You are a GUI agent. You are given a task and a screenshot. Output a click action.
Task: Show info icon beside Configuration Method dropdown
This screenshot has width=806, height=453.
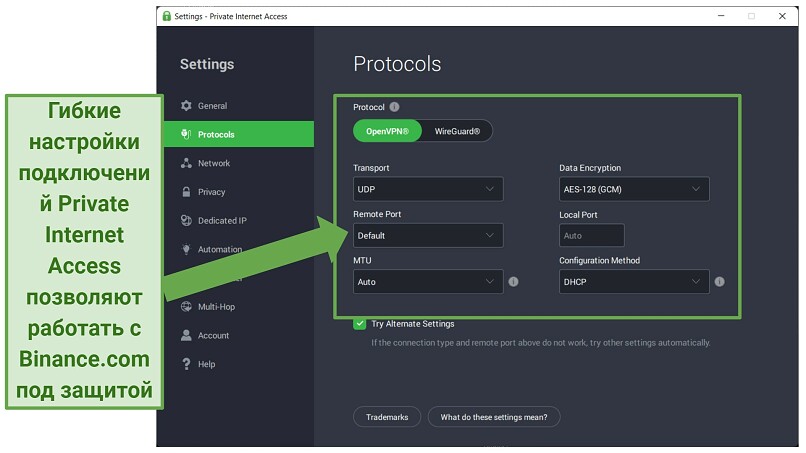click(719, 282)
